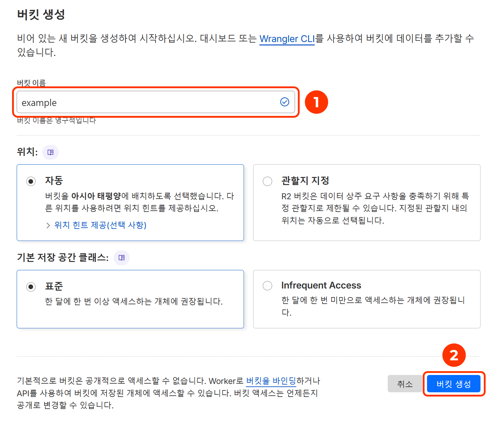Open the Wrangler CLI link

[287, 39]
